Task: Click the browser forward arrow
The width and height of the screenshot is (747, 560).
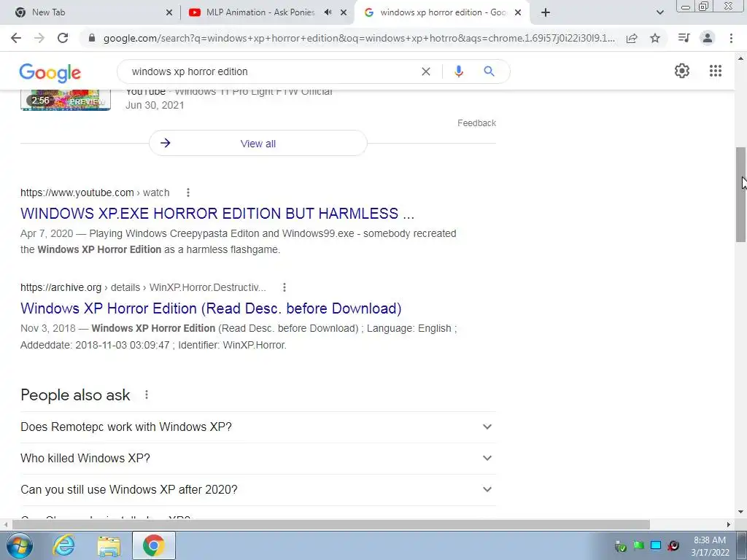Action: point(39,38)
